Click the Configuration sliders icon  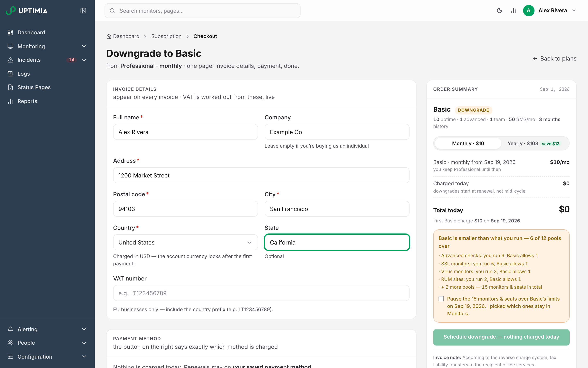click(10, 357)
